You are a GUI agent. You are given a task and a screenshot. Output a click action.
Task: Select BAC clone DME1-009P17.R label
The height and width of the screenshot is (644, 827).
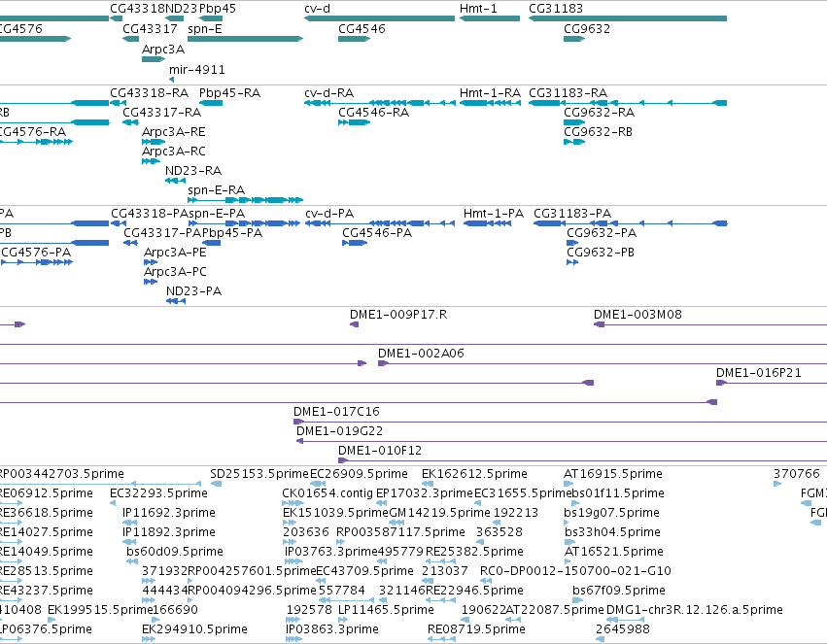pyautogui.click(x=398, y=315)
